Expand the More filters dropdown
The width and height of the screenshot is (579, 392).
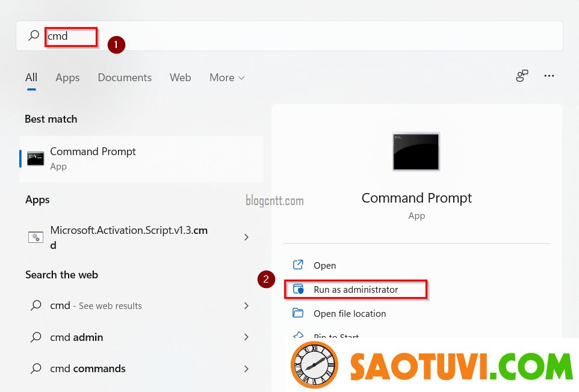(227, 78)
